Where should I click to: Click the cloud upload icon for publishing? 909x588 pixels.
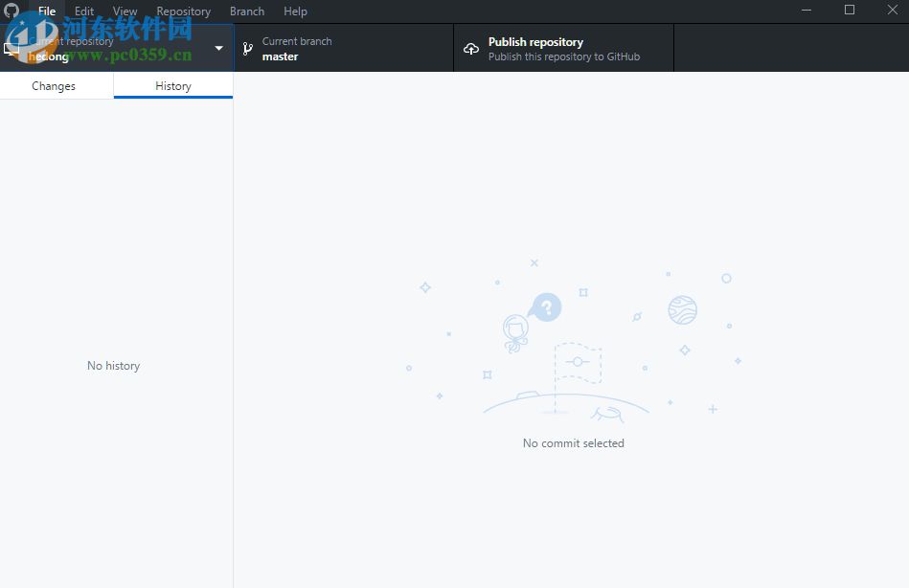point(471,47)
